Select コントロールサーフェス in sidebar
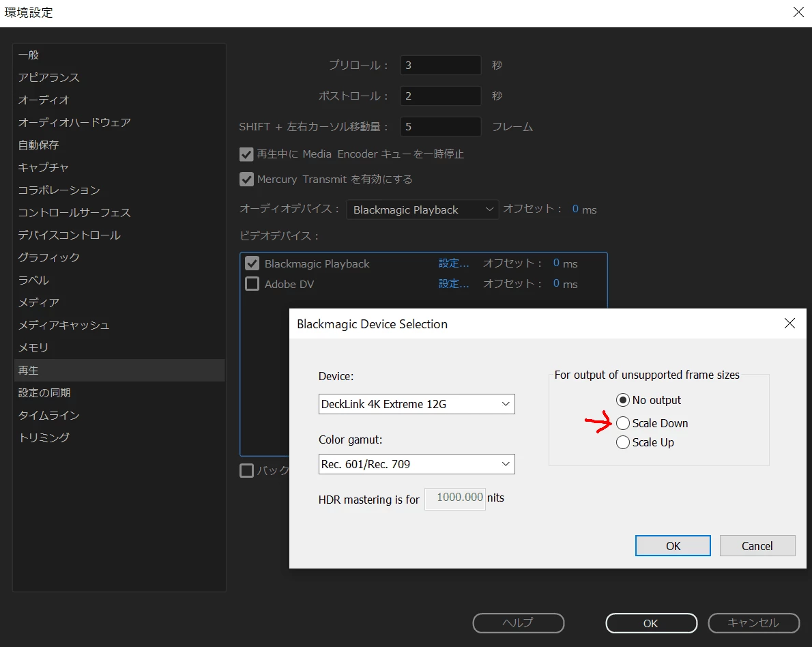 click(119, 212)
